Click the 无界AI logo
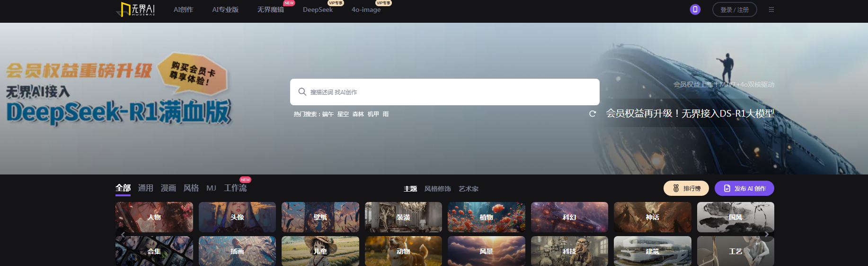Viewport: 868px width, 266px height. [136, 9]
